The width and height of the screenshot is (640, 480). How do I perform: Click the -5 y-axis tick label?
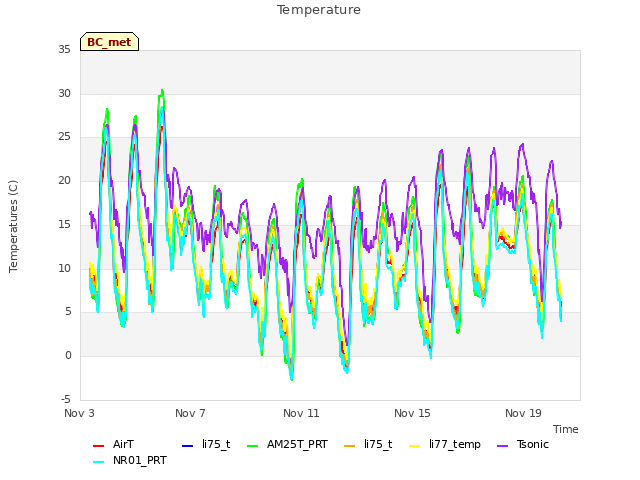65,399
